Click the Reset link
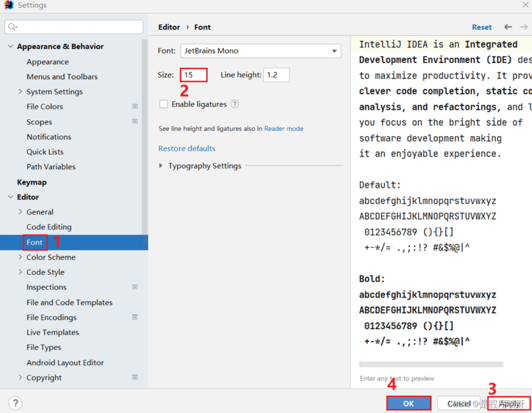Image resolution: width=532 pixels, height=413 pixels. 482,27
